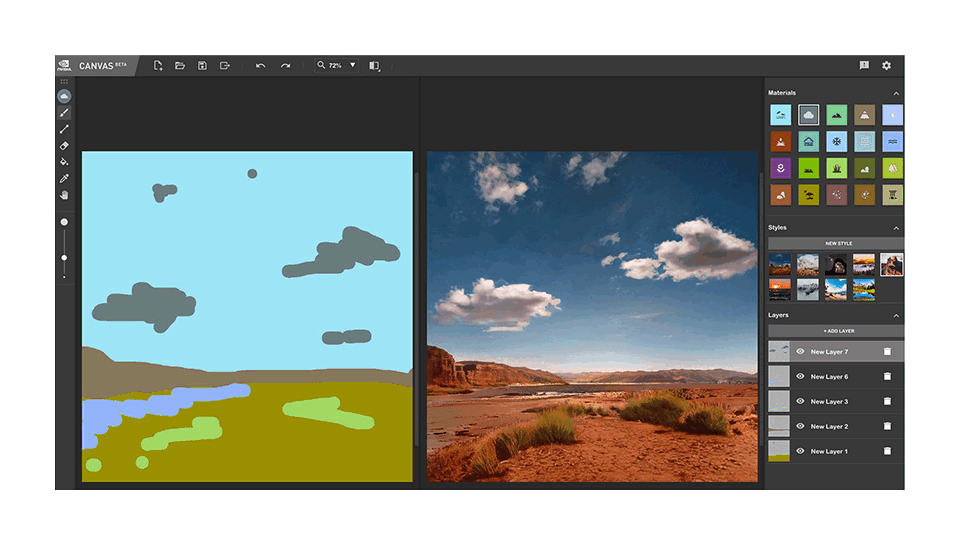The width and height of the screenshot is (979, 537).
Task: Choose the light green tall grass material
Action: click(837, 169)
